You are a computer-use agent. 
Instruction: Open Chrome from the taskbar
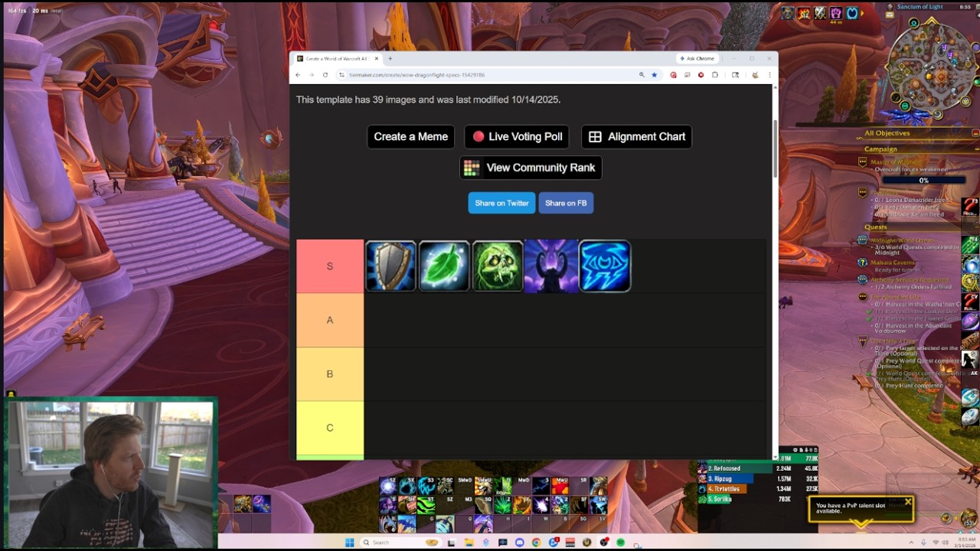coord(536,543)
